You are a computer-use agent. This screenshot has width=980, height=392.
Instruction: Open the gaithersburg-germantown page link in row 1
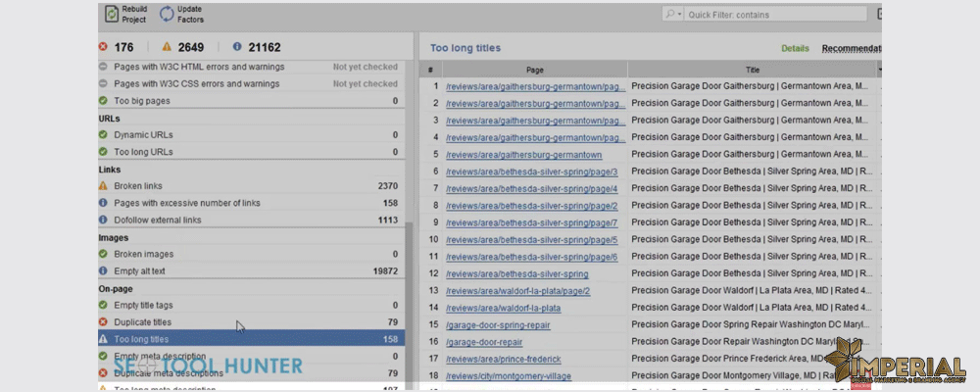536,86
